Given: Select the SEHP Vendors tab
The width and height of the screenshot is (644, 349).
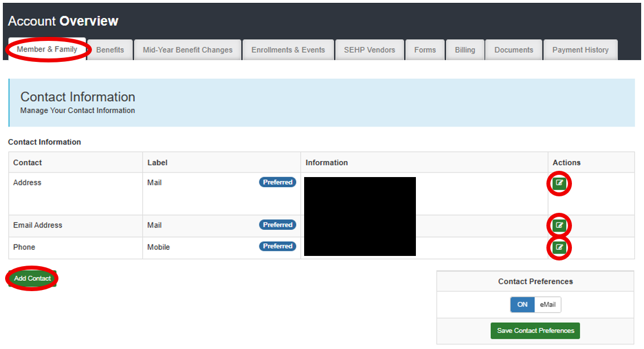Looking at the screenshot, I should (x=369, y=50).
